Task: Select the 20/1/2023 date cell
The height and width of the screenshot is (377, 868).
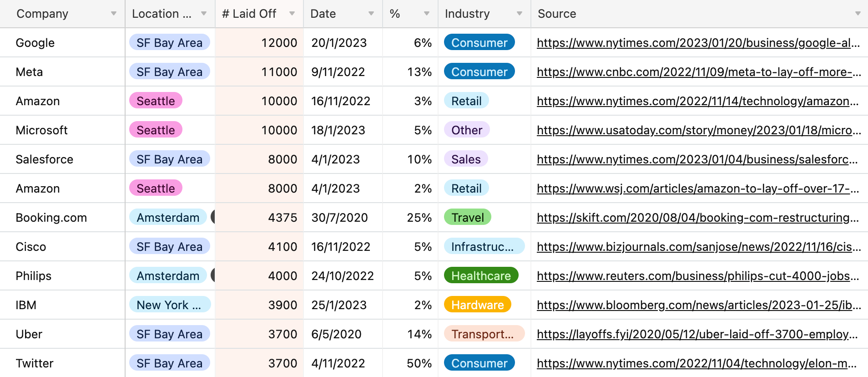Action: point(343,43)
